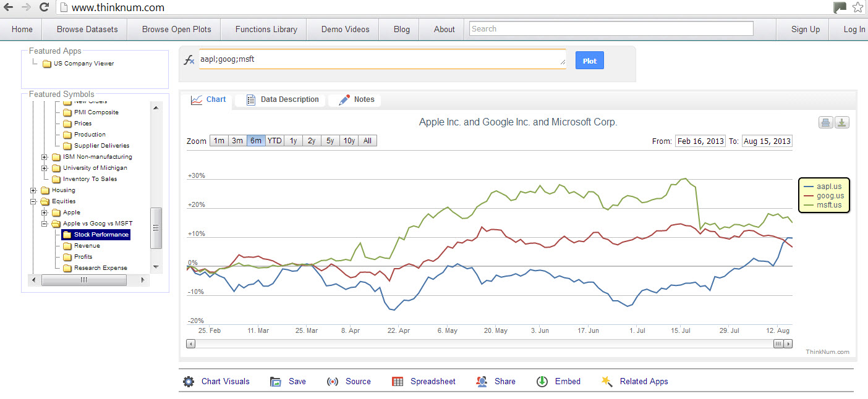Click the download chart icon
The height and width of the screenshot is (399, 868).
coord(841,122)
